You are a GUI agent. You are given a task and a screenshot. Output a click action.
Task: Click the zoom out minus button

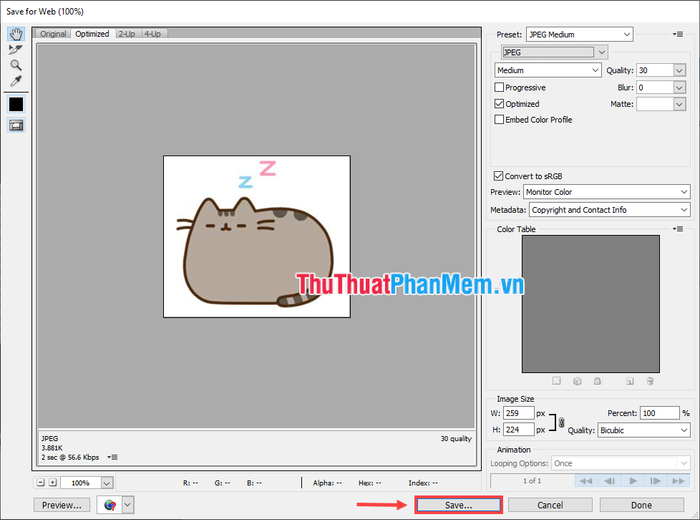[41, 483]
